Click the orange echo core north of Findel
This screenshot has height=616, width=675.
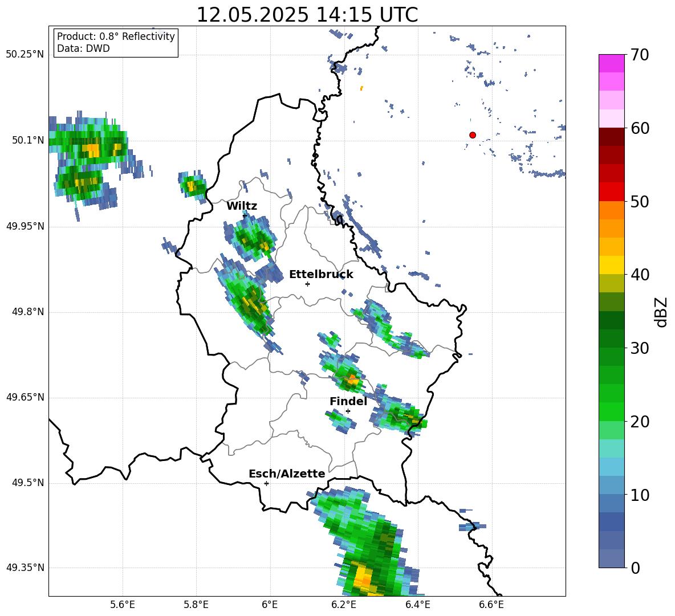(352, 380)
